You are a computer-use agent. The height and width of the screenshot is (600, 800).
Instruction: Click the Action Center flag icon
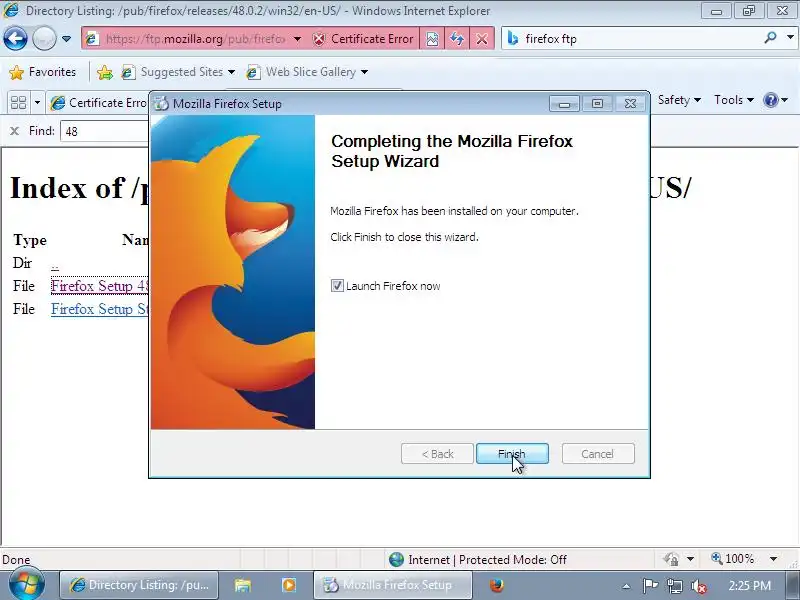point(650,586)
